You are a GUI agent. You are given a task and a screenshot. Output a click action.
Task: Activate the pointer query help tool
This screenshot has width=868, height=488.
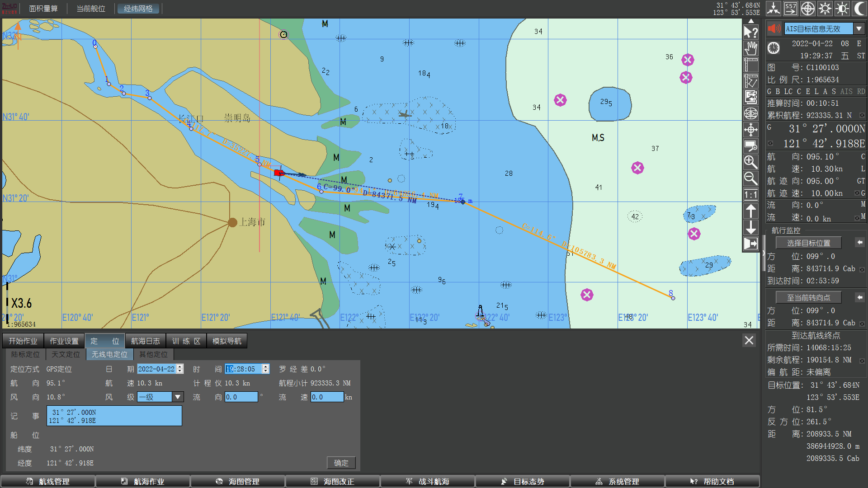pos(751,32)
